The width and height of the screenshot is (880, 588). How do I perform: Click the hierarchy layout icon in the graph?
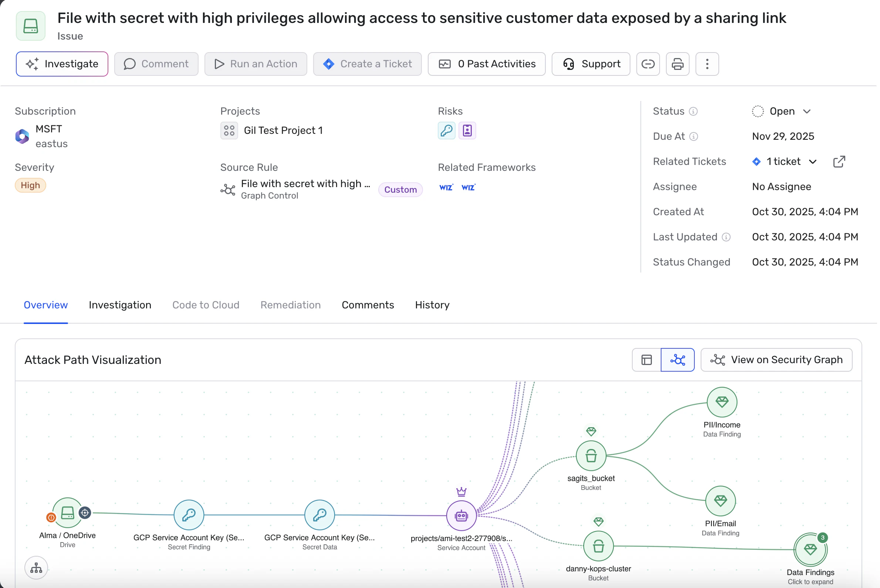coord(36,568)
